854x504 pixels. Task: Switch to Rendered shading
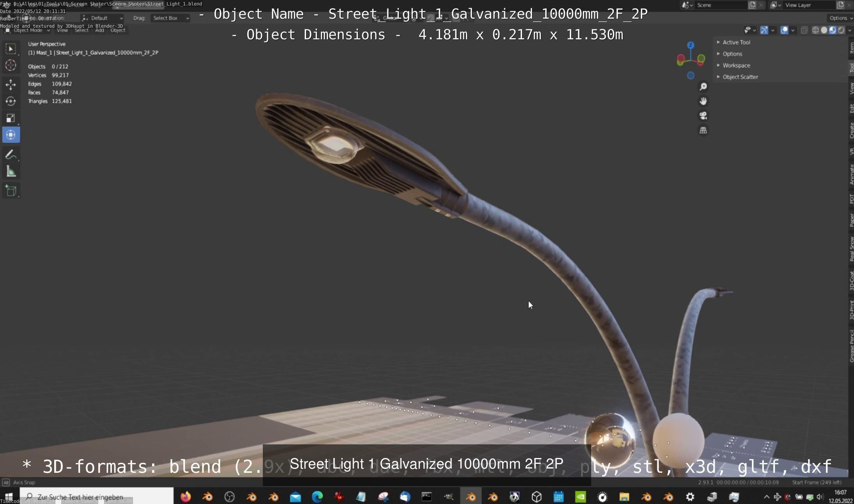tap(841, 30)
